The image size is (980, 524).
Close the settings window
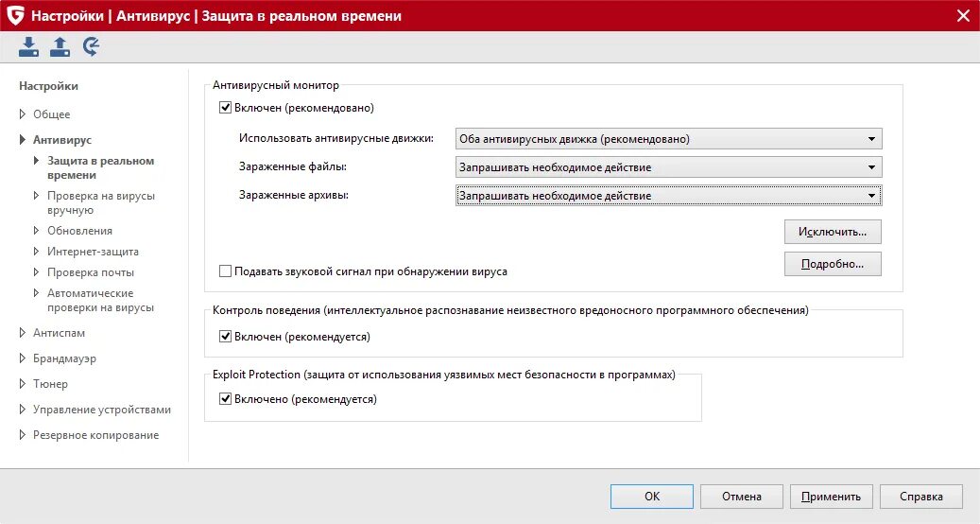click(x=963, y=16)
